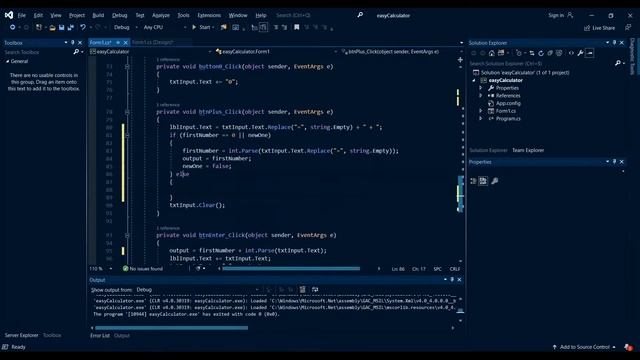Image resolution: width=640 pixels, height=360 pixels.
Task: Expand the Form1.cs node in Solution Explorer
Action: pyautogui.click(x=481, y=111)
